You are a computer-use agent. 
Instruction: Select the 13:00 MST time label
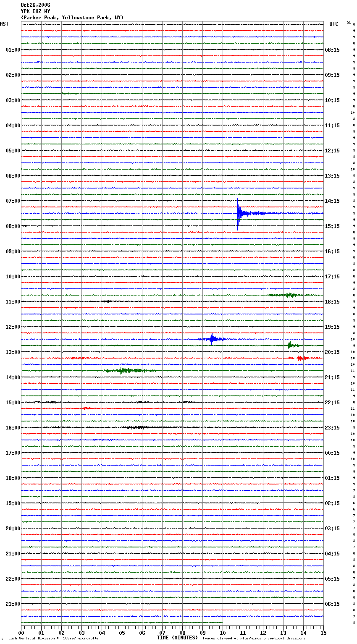click(13, 352)
